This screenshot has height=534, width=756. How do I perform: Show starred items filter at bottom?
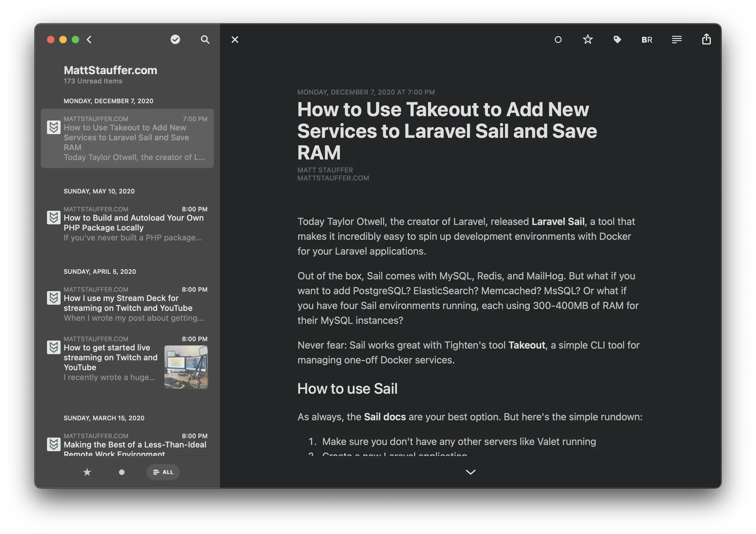[x=87, y=472]
